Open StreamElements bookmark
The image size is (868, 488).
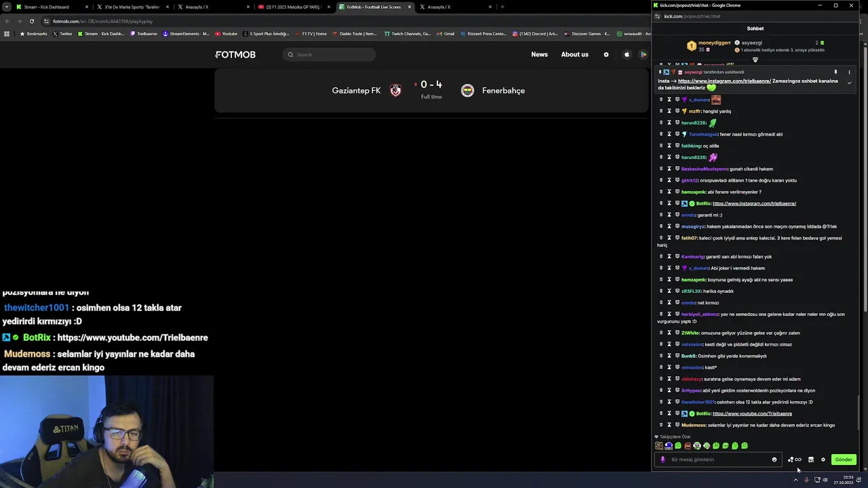[x=186, y=34]
